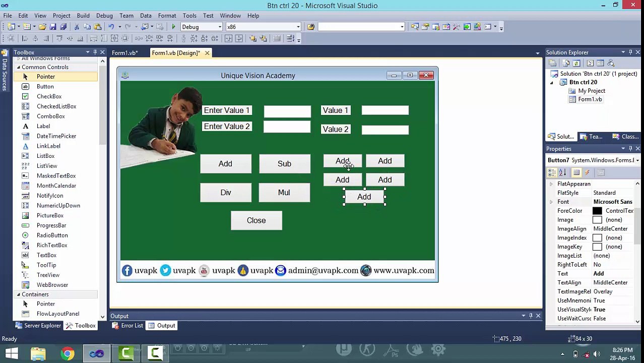
Task: Collapse the Btn ctrl 20 project node
Action: [552, 82]
